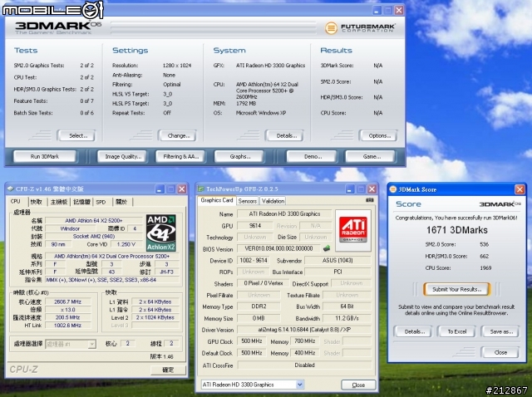Open Filtering & AA... in 3DMark06
This screenshot has width=532, height=397.
(x=180, y=157)
